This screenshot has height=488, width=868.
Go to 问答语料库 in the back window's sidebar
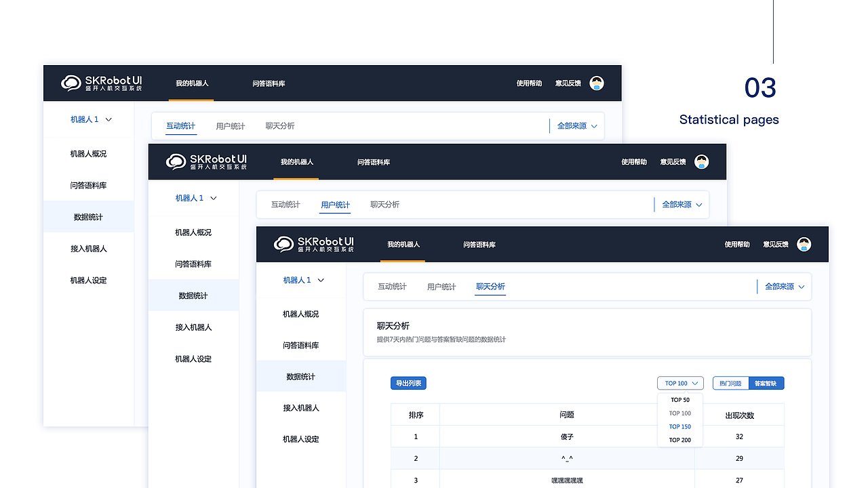tap(88, 185)
